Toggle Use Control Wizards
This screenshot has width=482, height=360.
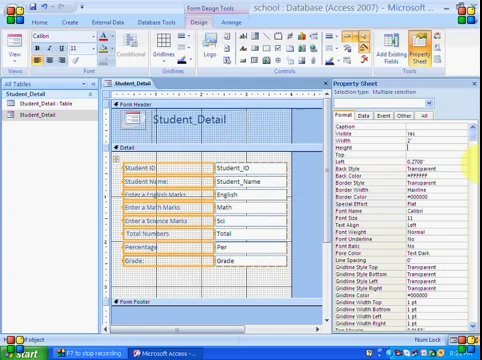364,48
